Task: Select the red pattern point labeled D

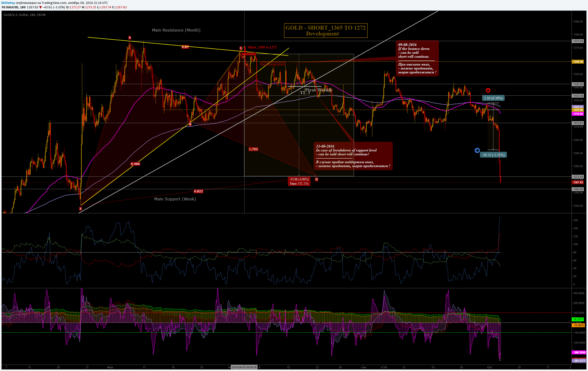Action: 317,179
